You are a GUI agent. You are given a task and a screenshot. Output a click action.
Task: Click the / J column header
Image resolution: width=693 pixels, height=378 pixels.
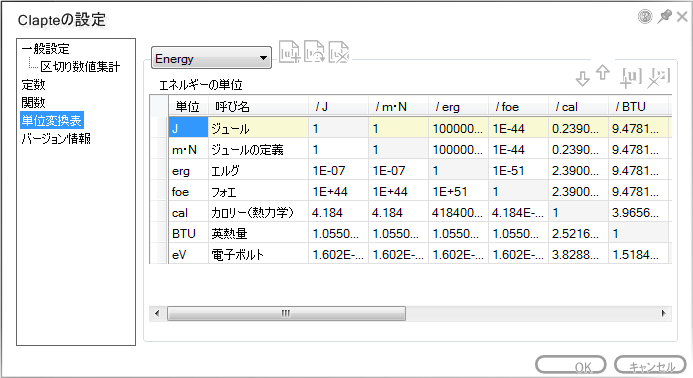click(338, 107)
